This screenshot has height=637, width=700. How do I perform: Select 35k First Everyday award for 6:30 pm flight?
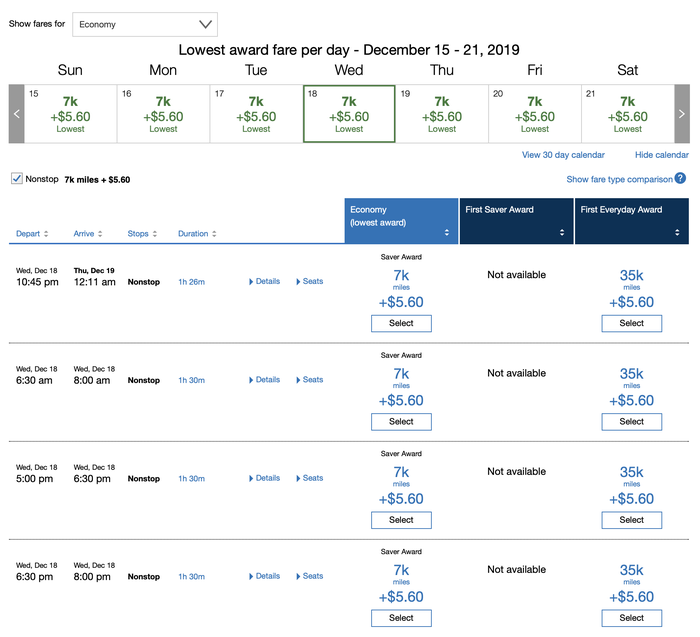point(632,618)
